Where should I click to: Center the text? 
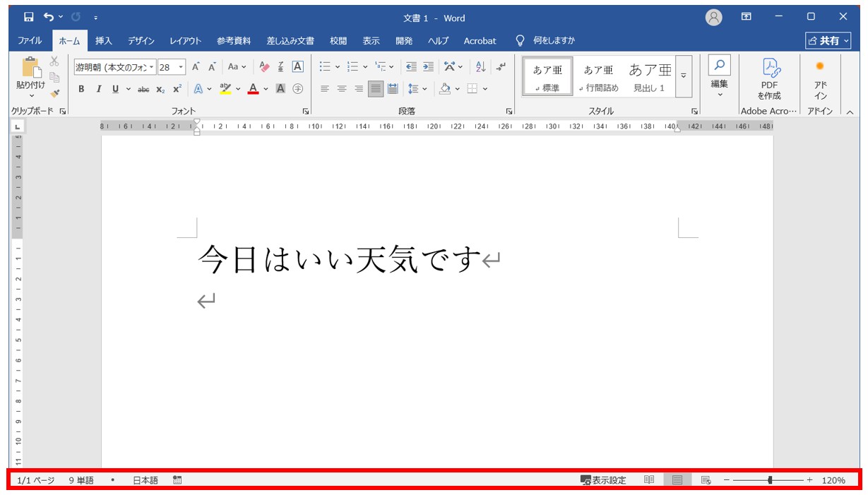(342, 89)
